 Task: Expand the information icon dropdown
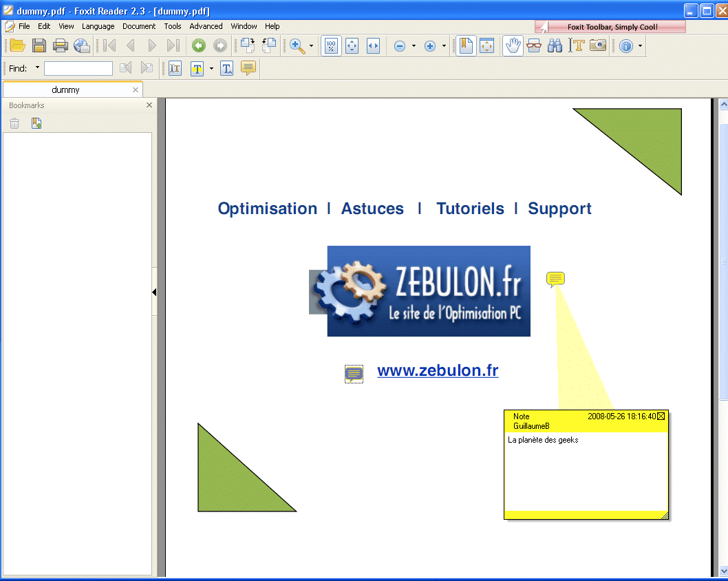tap(640, 46)
